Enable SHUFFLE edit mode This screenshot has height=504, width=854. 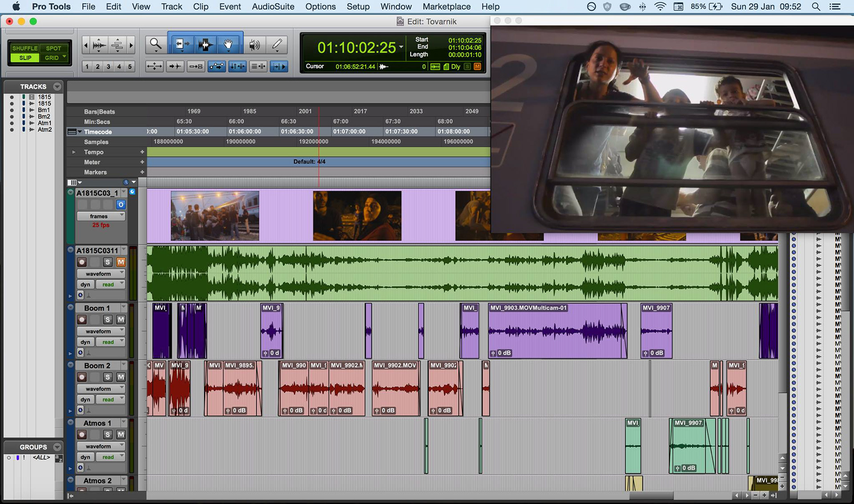[25, 48]
